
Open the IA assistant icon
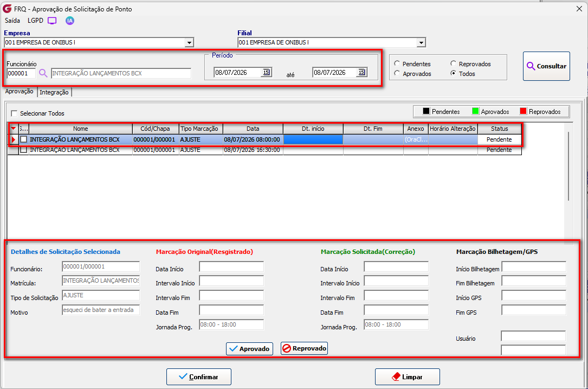click(x=70, y=21)
